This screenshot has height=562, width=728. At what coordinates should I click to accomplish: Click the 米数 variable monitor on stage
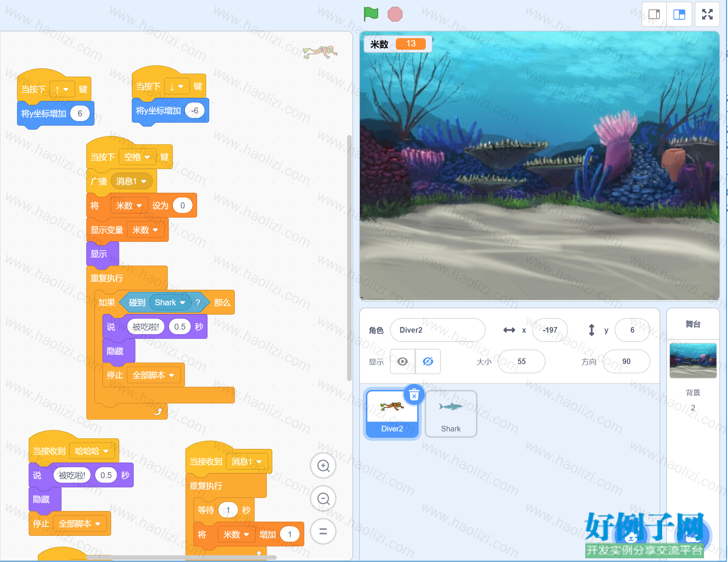[398, 44]
